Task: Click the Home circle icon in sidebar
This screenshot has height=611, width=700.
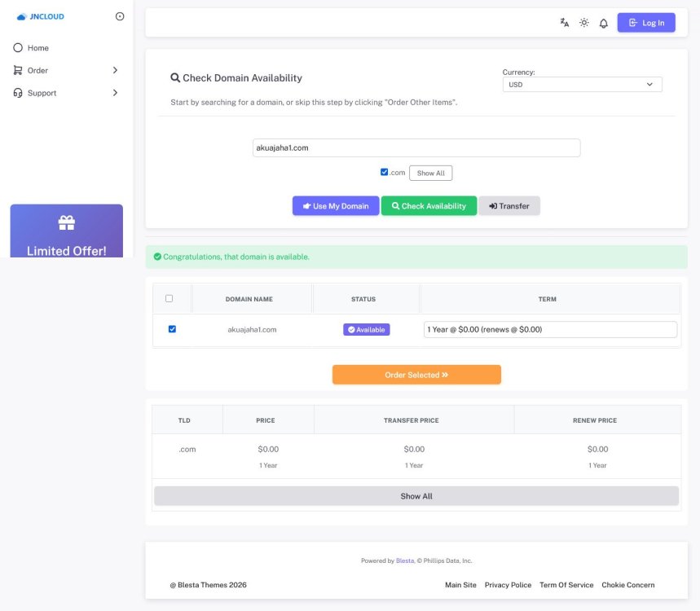Action: (x=18, y=48)
